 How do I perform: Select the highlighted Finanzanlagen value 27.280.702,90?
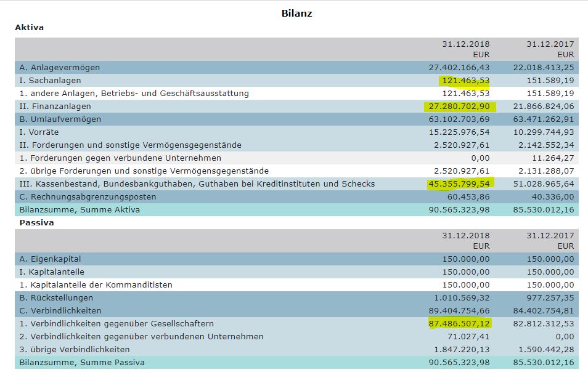tap(459, 107)
